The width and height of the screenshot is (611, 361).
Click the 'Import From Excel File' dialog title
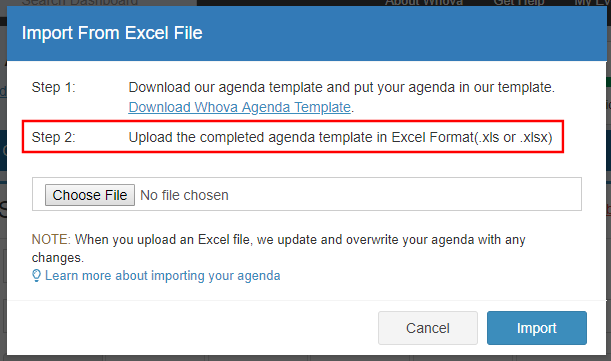click(x=112, y=33)
